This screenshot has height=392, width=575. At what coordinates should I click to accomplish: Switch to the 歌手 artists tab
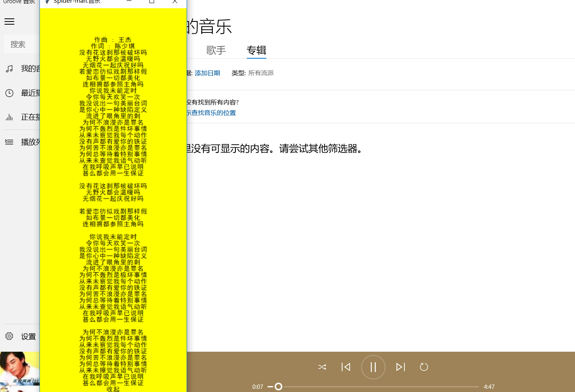pos(216,50)
